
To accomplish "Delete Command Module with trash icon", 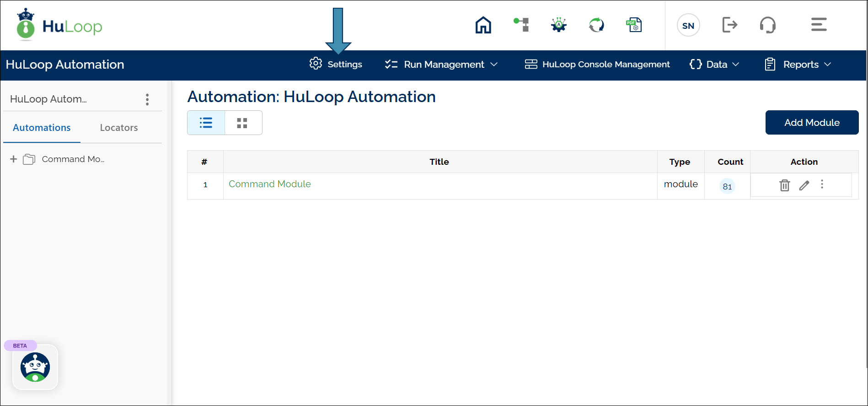I will 784,185.
